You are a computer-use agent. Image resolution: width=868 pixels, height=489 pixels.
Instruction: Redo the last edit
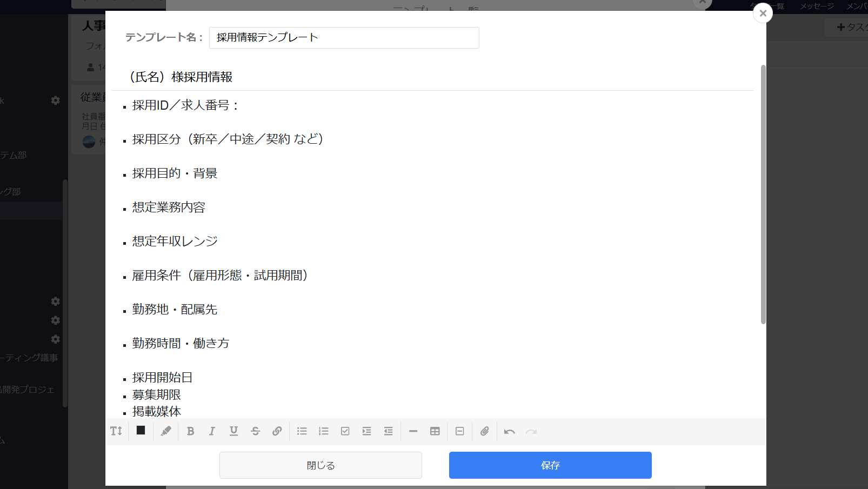tap(531, 431)
